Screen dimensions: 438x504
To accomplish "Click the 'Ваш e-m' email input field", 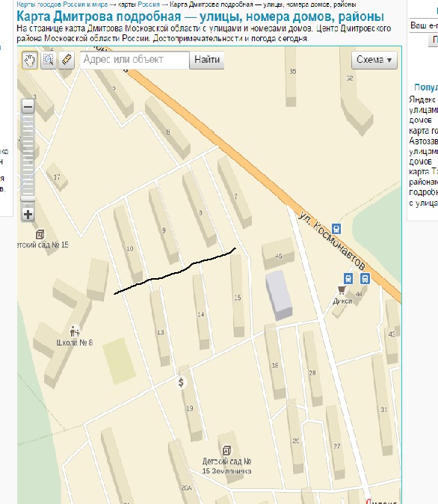I will tap(424, 25).
